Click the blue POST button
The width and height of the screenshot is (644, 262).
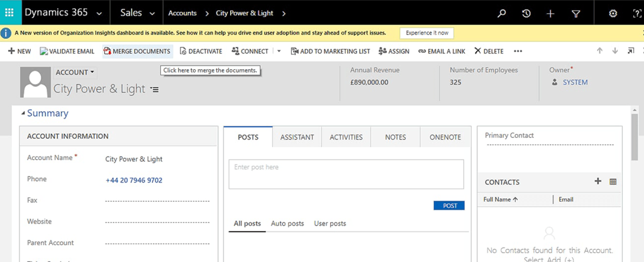[x=449, y=206]
